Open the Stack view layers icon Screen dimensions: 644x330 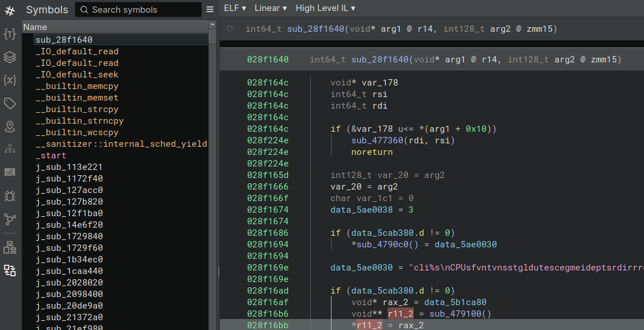point(10,57)
